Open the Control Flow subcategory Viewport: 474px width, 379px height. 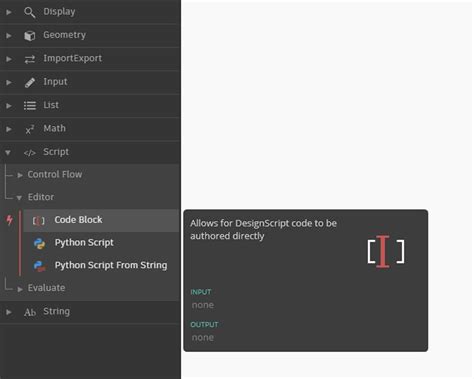click(55, 174)
